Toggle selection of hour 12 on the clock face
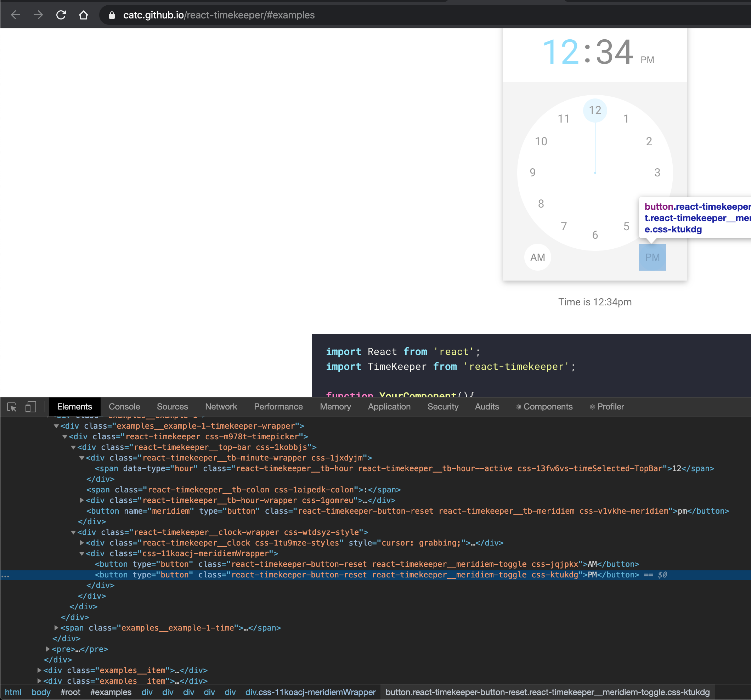 coord(595,110)
